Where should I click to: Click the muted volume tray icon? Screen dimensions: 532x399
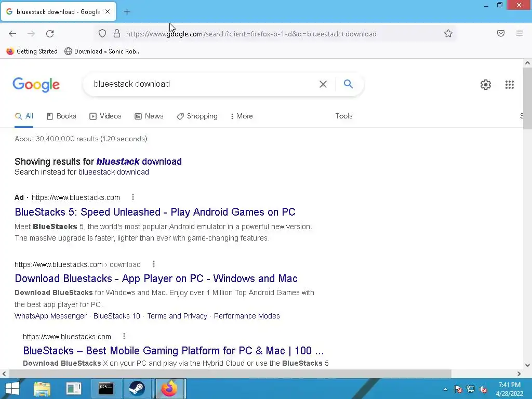pyautogui.click(x=484, y=389)
